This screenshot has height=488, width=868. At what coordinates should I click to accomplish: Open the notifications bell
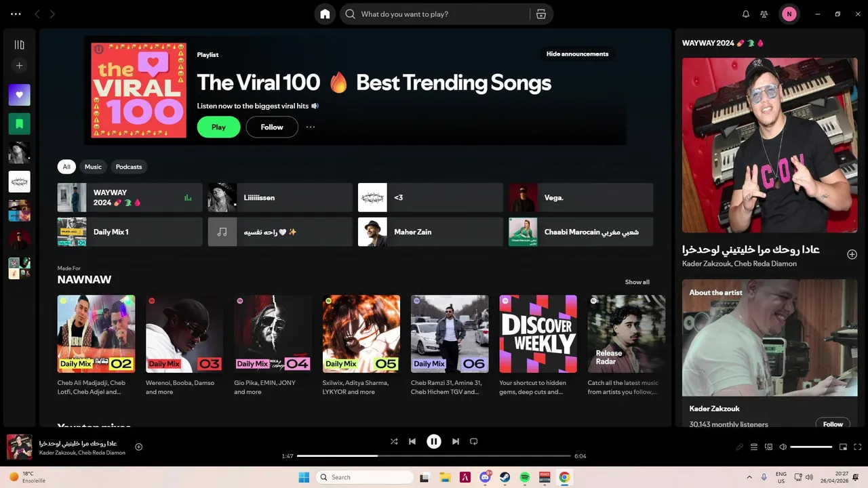pyautogui.click(x=746, y=14)
